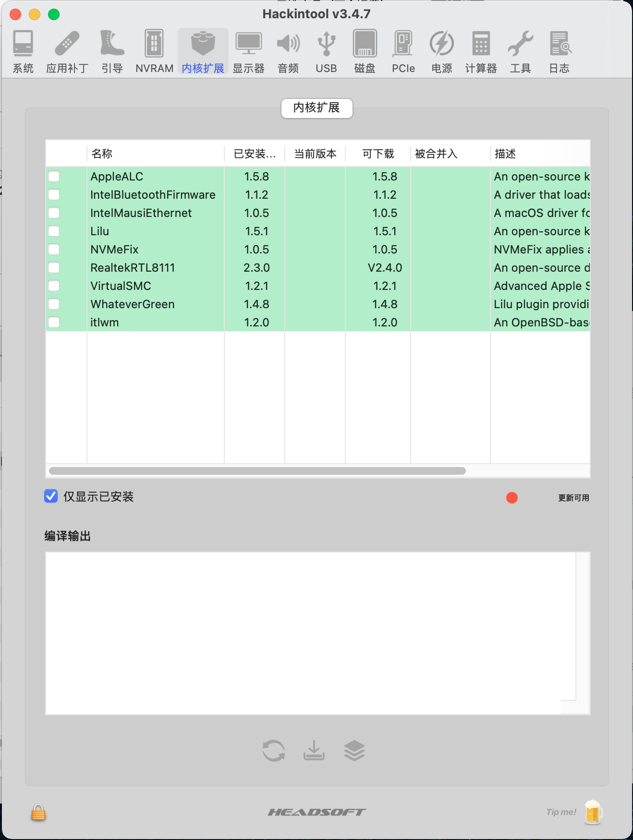The height and width of the screenshot is (840, 633).
Task: Sort by 描述 column header
Action: [x=540, y=154]
